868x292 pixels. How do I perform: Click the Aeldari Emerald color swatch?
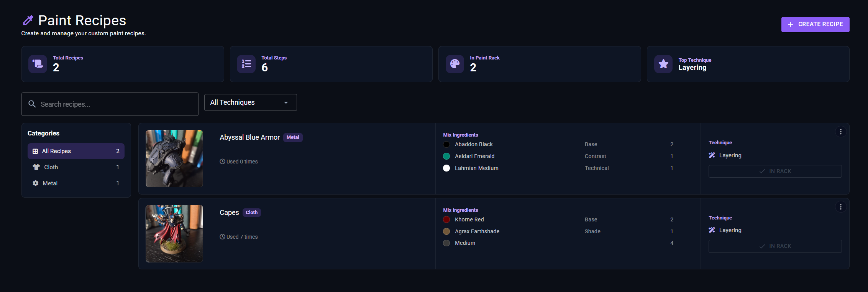coord(446,156)
